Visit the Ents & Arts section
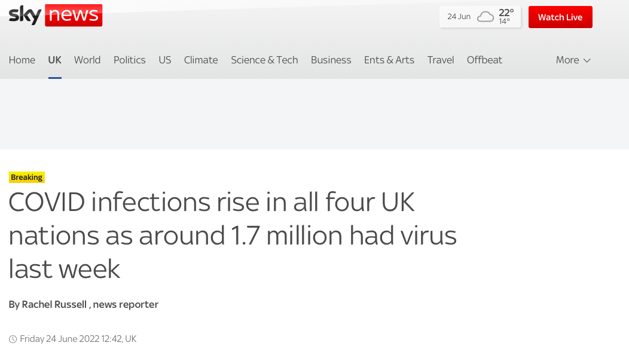The image size is (629, 364). pos(389,60)
